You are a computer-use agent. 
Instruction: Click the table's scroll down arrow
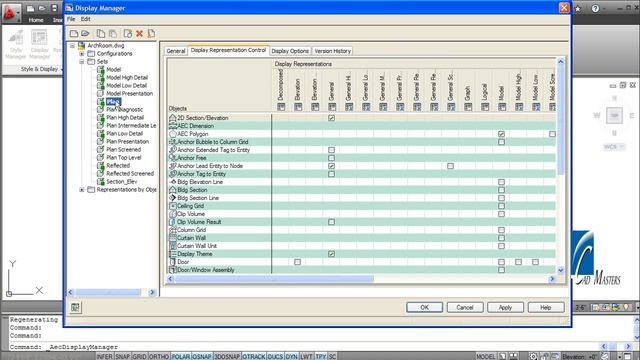[x=560, y=270]
